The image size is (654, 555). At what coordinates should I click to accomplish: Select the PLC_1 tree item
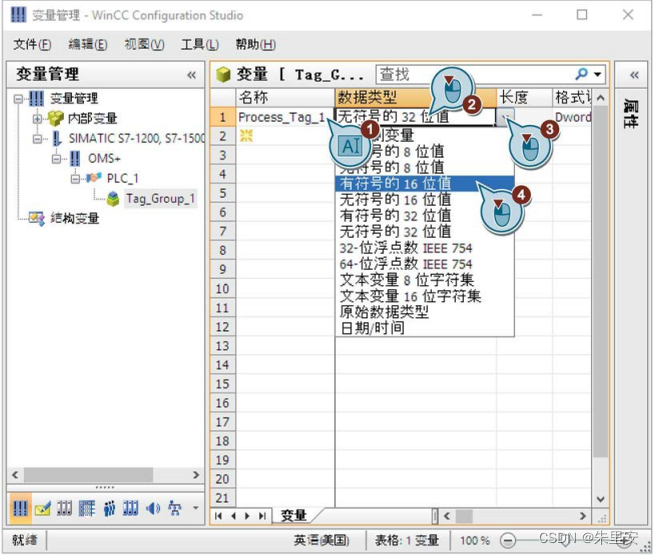click(x=122, y=178)
